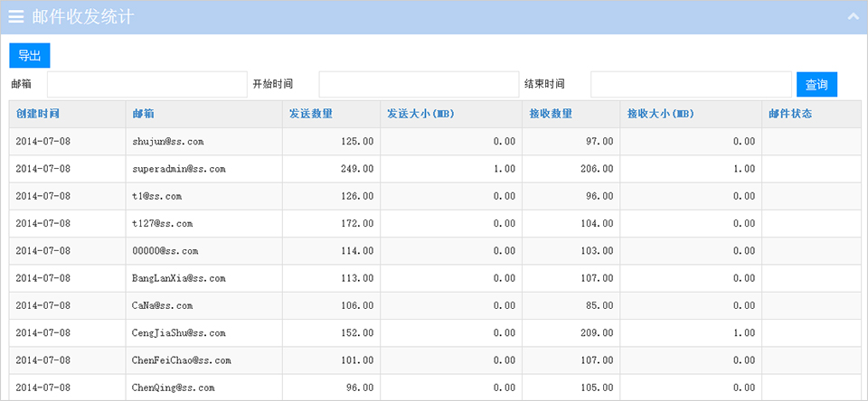Open the 开始时间 start date field
This screenshot has height=401, width=868.
(419, 85)
